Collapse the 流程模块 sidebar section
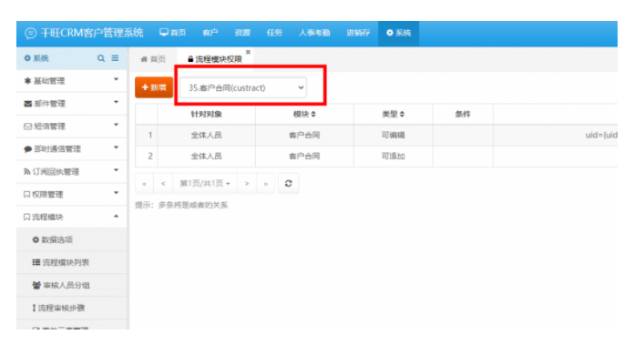The width and height of the screenshot is (644, 345). coord(72,217)
